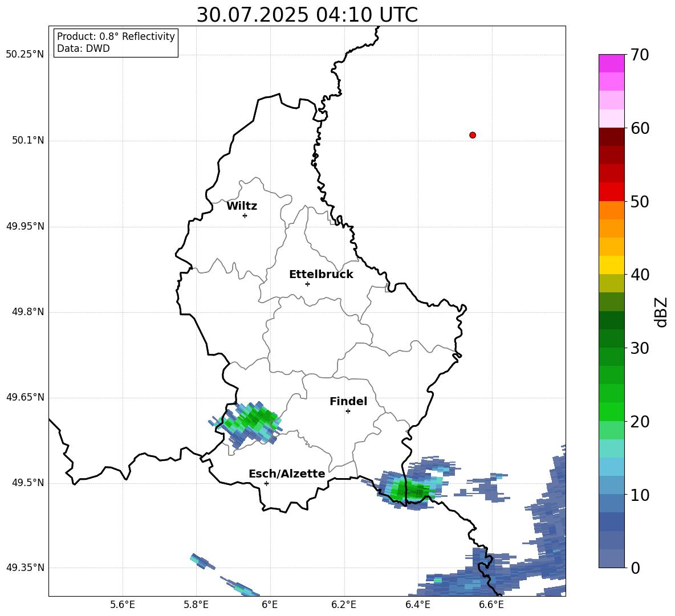Viewport: 675px width, 616px height.
Task: Click the 49.65°N latitude label
Action: tap(25, 397)
